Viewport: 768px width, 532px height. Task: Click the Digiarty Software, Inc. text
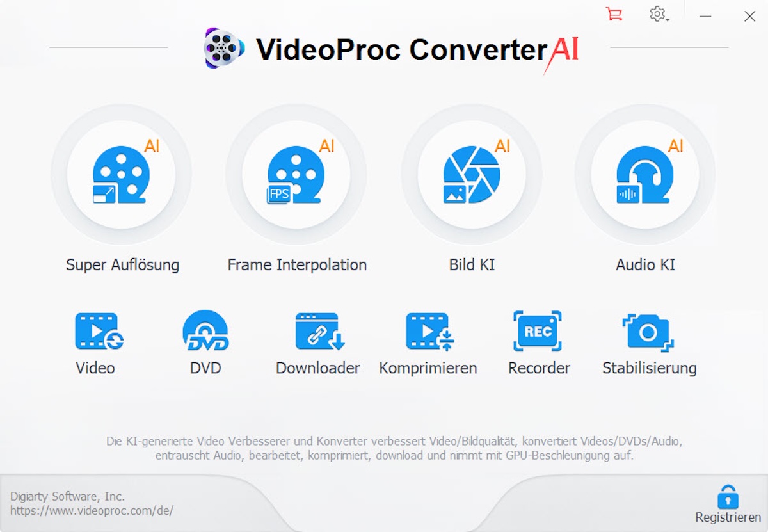pyautogui.click(x=67, y=496)
